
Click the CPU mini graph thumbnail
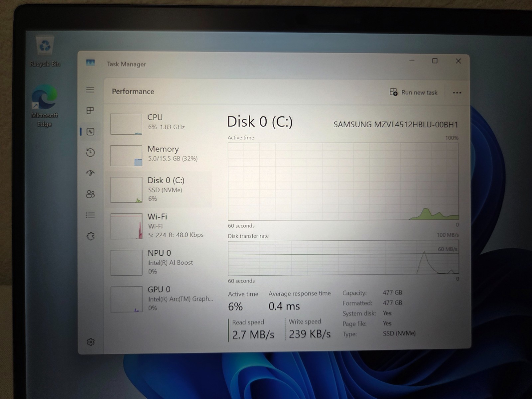coord(126,124)
